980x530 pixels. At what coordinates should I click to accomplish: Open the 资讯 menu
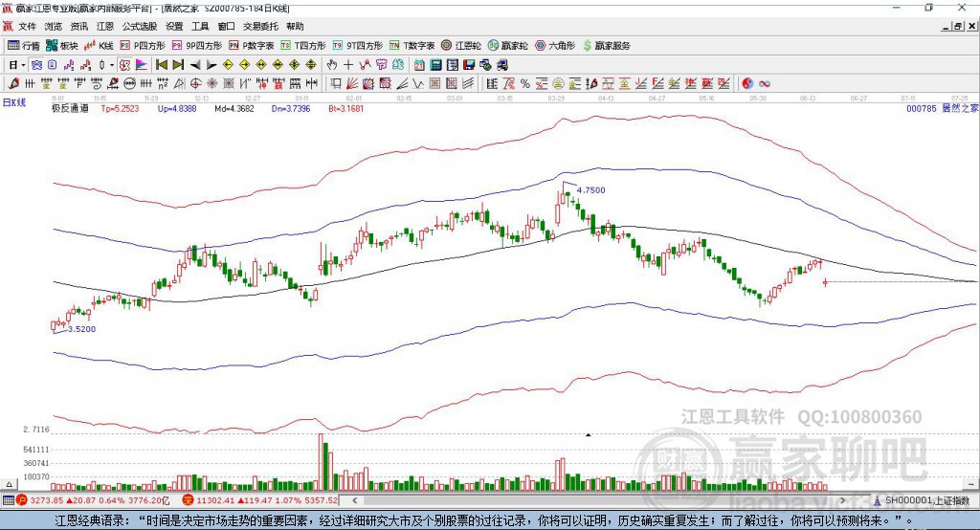pyautogui.click(x=78, y=26)
